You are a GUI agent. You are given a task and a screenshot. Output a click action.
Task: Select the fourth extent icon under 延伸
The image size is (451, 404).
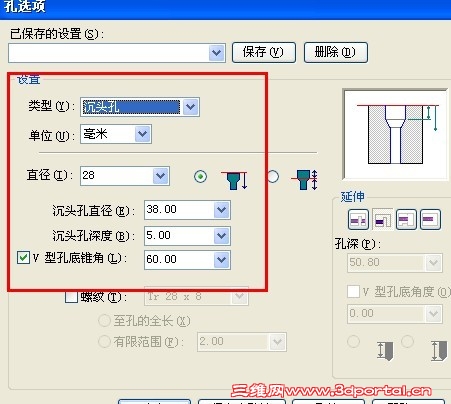(x=430, y=220)
